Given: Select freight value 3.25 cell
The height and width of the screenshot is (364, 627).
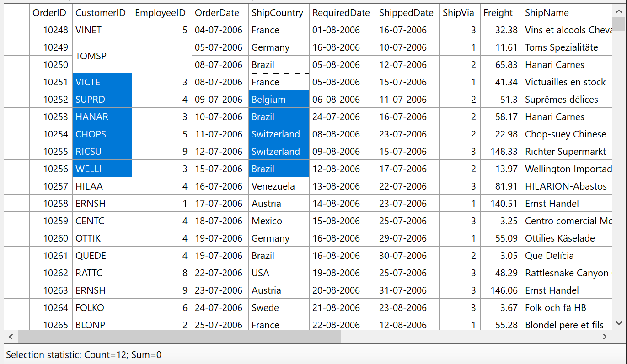Looking at the screenshot, I should [x=501, y=221].
